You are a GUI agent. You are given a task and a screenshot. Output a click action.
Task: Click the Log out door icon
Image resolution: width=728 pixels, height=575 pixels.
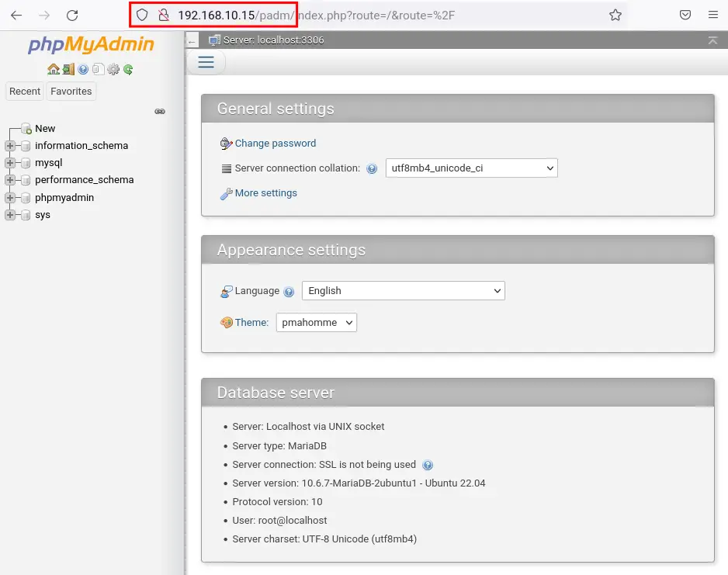(68, 70)
